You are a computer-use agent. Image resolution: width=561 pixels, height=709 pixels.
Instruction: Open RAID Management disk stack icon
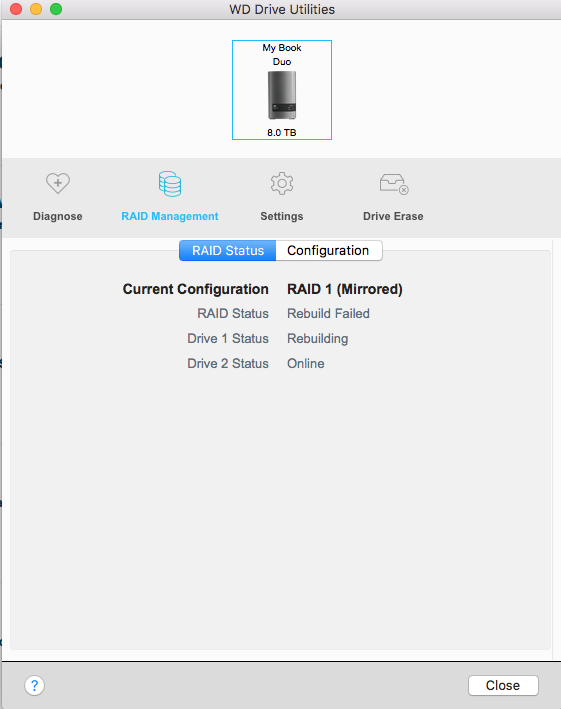pyautogui.click(x=170, y=184)
